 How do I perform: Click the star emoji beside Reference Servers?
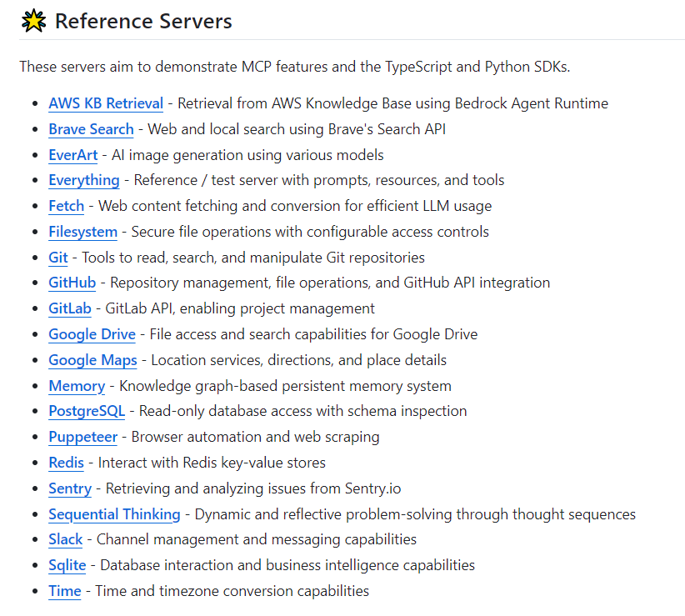coord(33,21)
